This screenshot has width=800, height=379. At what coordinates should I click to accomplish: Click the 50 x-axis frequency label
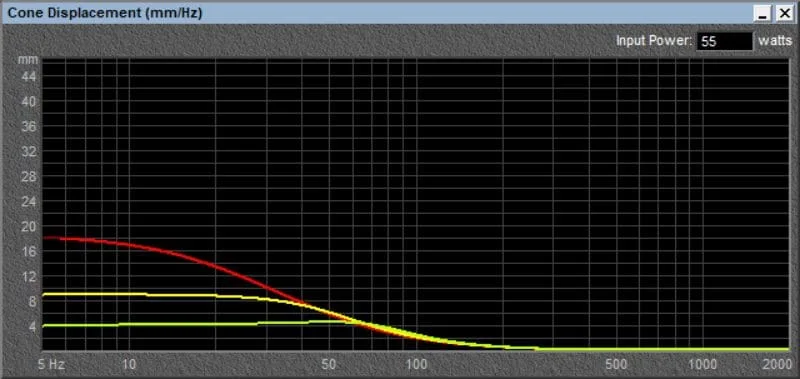coord(330,364)
